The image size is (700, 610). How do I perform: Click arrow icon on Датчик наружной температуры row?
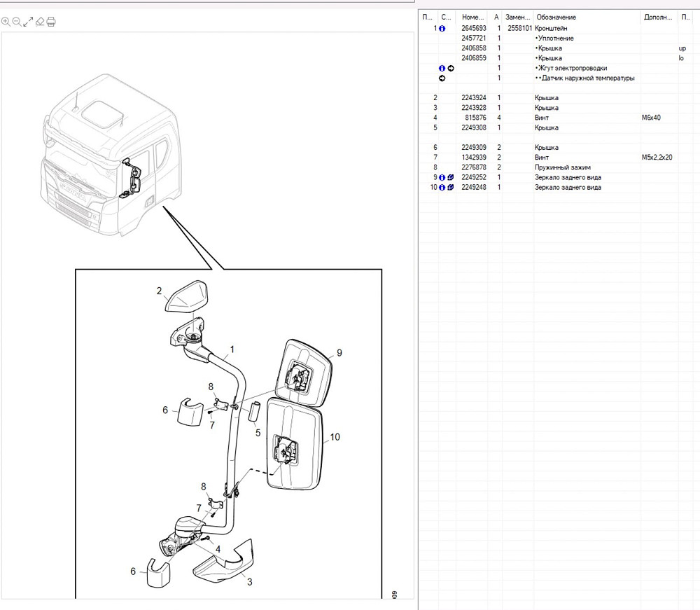[x=442, y=78]
